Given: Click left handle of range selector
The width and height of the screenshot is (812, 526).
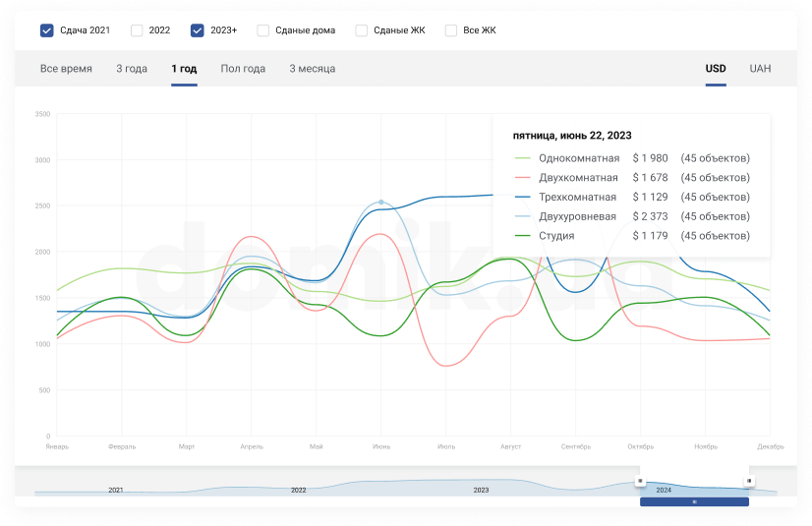Looking at the screenshot, I should [x=640, y=481].
